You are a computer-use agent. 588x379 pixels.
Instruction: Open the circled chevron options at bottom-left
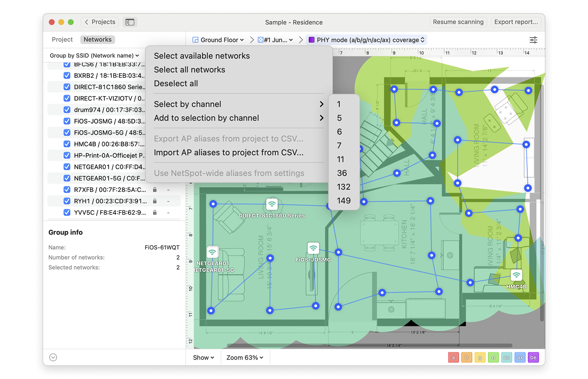click(x=53, y=358)
